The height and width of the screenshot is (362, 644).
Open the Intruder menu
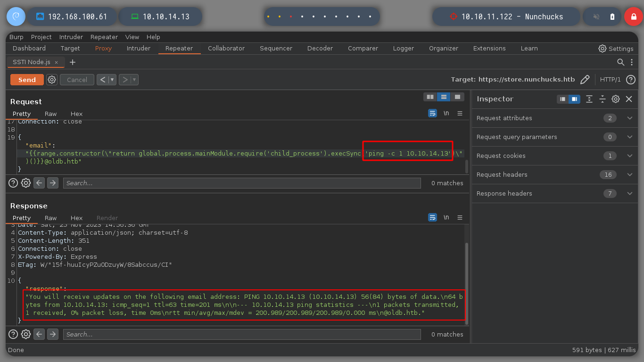71,37
